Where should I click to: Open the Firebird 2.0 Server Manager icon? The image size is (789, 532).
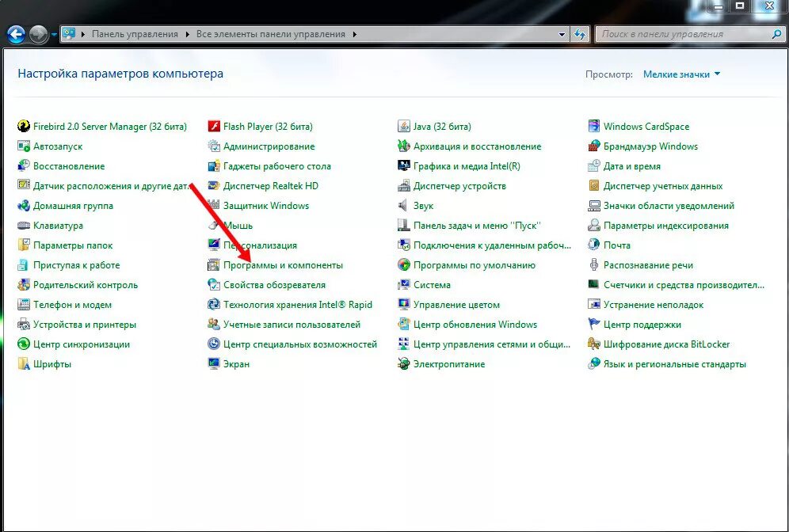[24, 126]
